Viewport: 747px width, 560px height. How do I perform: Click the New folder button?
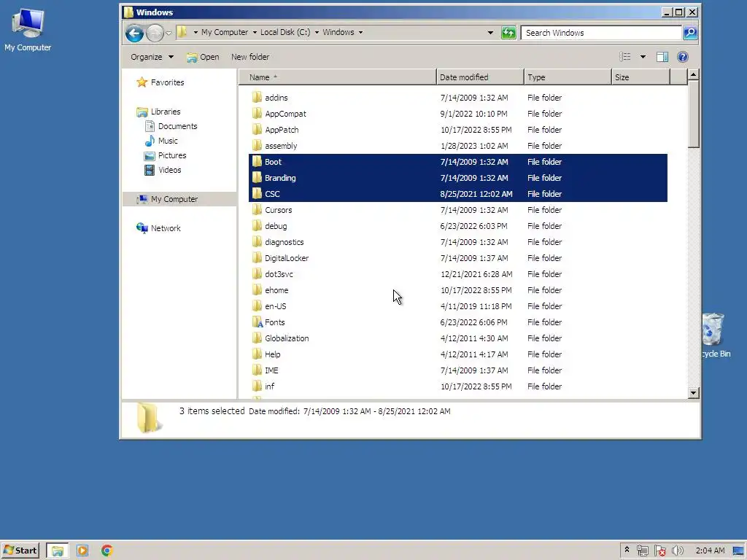click(x=250, y=57)
